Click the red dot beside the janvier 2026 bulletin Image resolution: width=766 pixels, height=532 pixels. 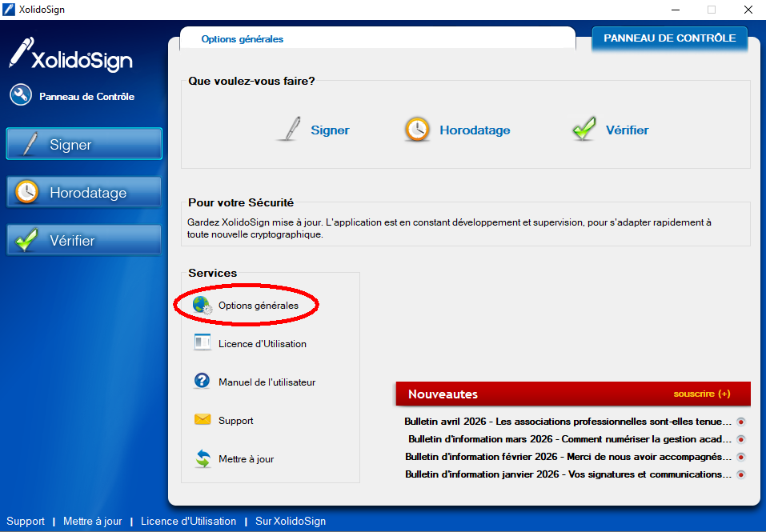741,475
